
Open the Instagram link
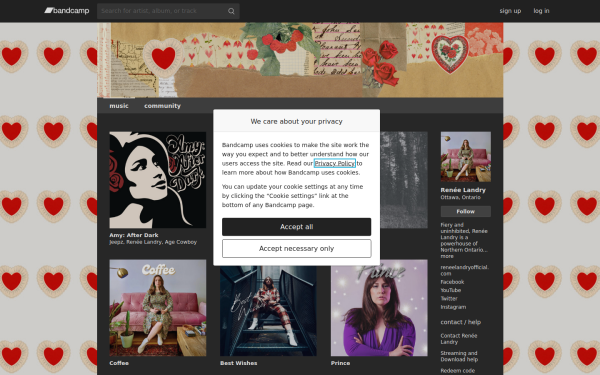pos(453,307)
